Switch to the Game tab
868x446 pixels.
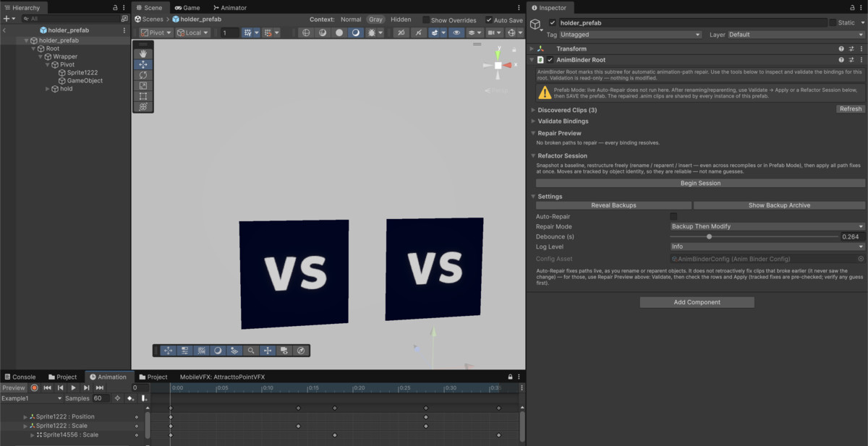187,7
